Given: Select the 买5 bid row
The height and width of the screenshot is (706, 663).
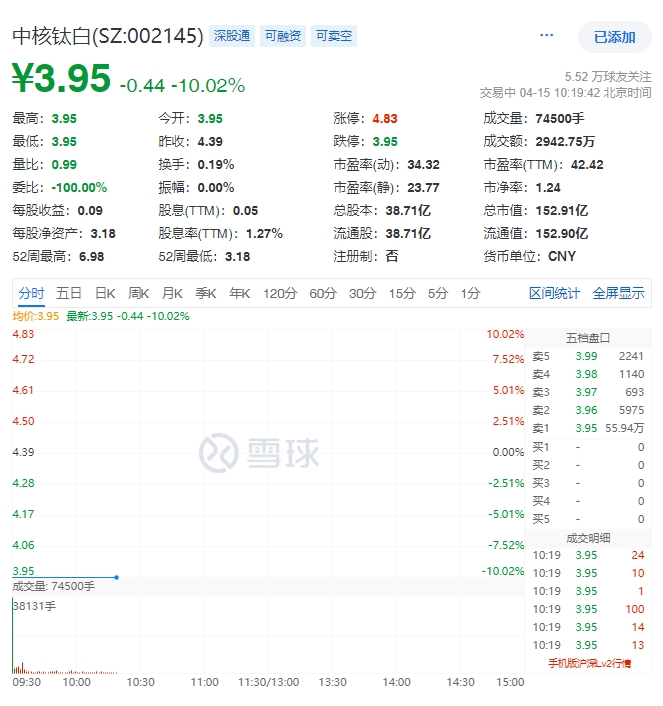Looking at the screenshot, I should pos(588,519).
